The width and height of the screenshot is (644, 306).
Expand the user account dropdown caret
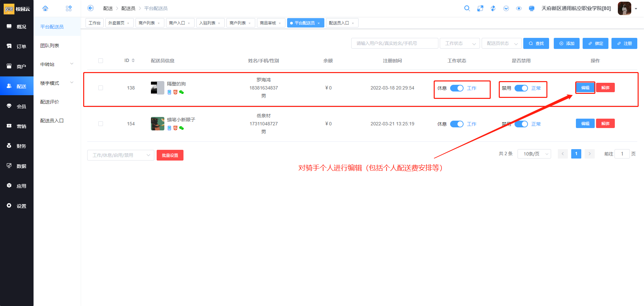pos(636,9)
